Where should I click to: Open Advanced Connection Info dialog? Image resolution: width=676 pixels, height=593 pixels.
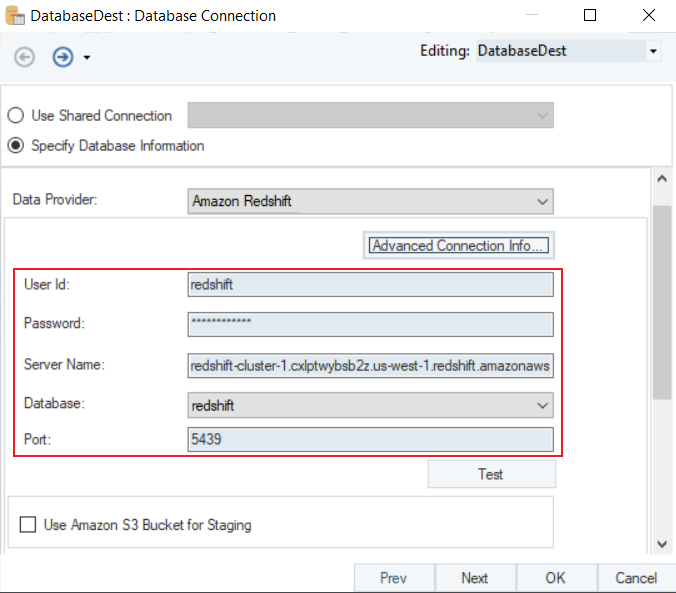pyautogui.click(x=457, y=245)
